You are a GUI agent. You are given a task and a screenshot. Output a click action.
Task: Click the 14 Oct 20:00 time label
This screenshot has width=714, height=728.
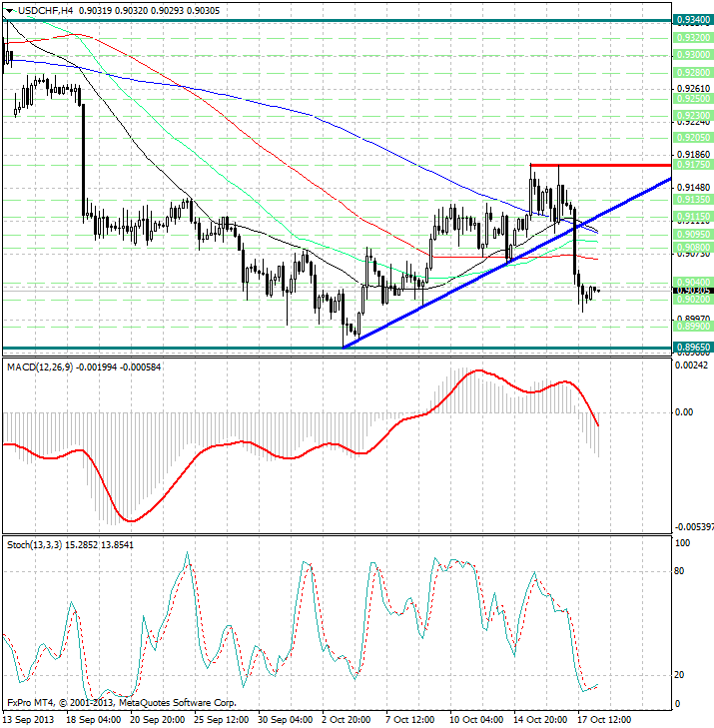pos(540,720)
